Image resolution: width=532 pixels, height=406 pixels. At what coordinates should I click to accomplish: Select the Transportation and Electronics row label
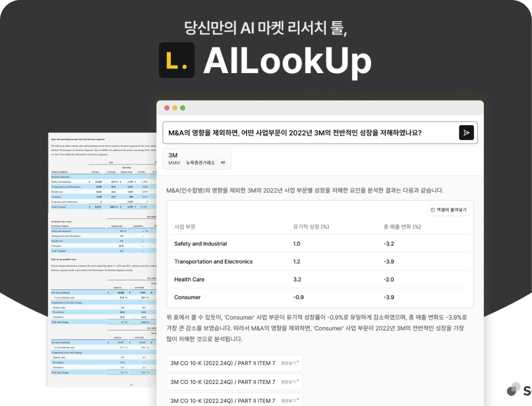213,262
